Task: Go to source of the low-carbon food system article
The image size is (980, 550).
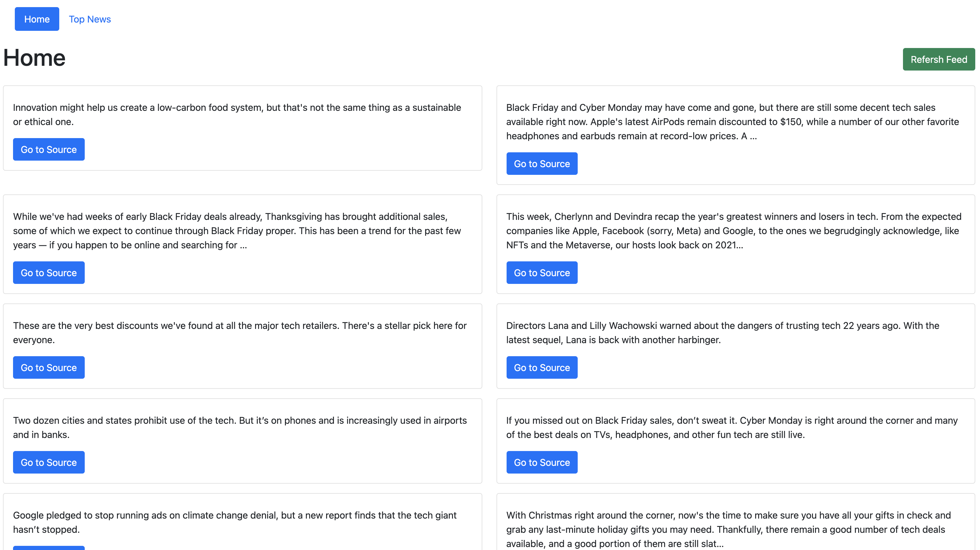Action: 48,149
